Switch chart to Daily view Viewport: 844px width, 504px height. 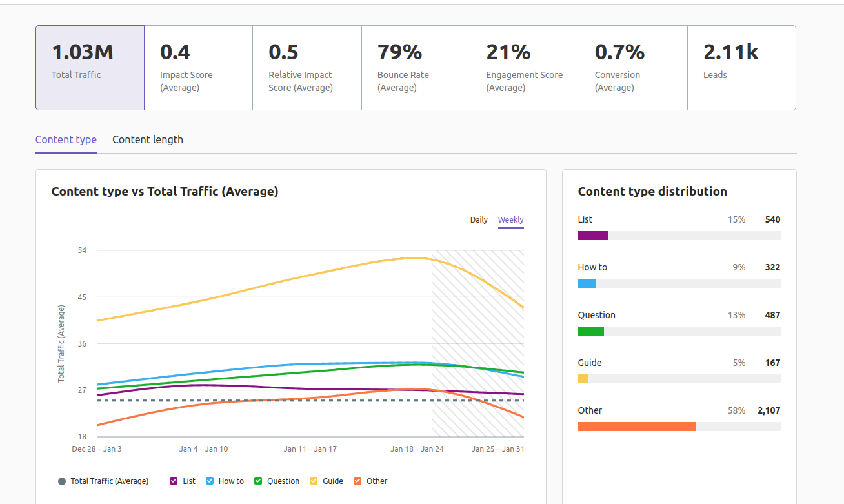pyautogui.click(x=479, y=220)
